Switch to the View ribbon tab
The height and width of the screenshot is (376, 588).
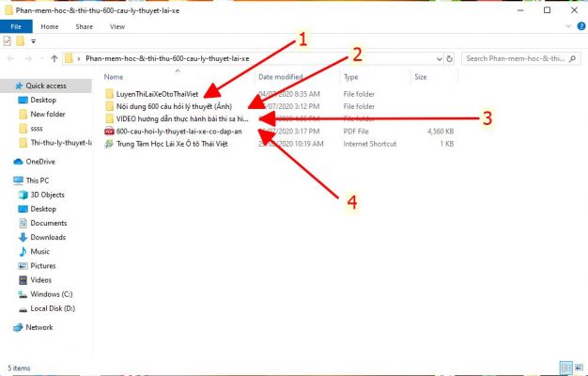coord(116,26)
